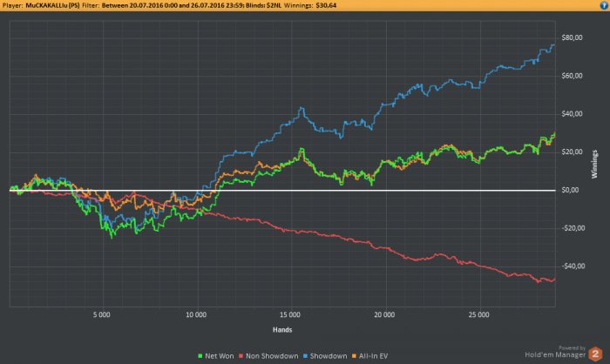Toggle the Showdown legend entry
610x364 pixels.
click(325, 356)
